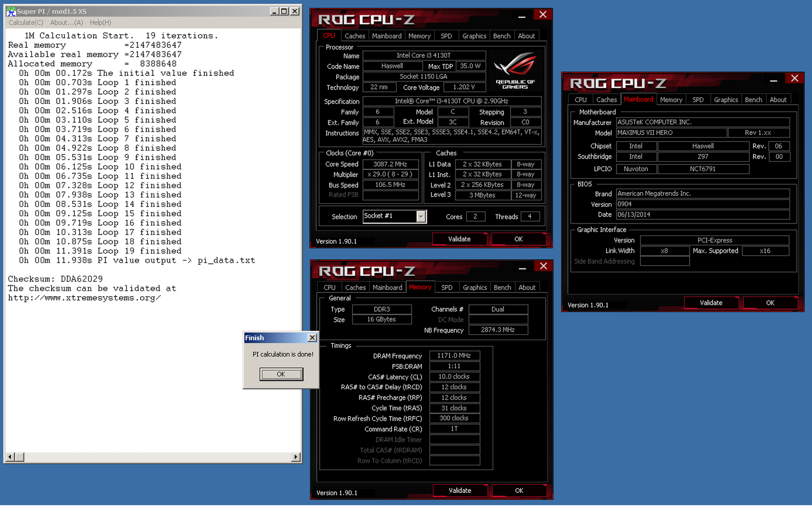Screen dimensions: 812x506
Task: Click the Intel Core i3 4130T name field
Action: coord(424,55)
